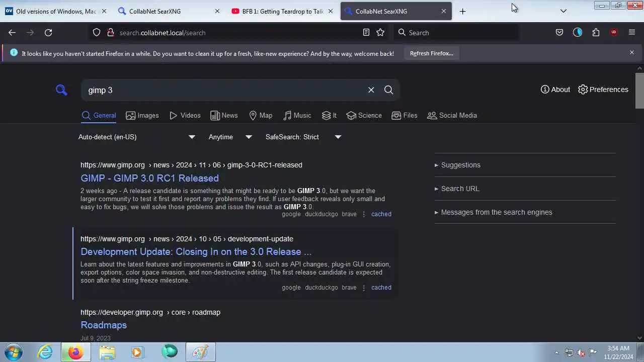Switch to It category
The width and height of the screenshot is (644, 362).
coord(329,116)
